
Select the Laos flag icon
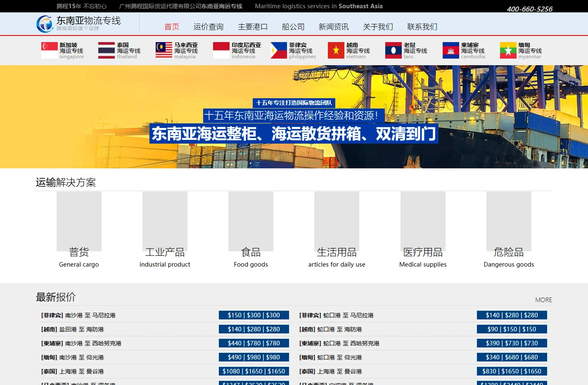[394, 50]
